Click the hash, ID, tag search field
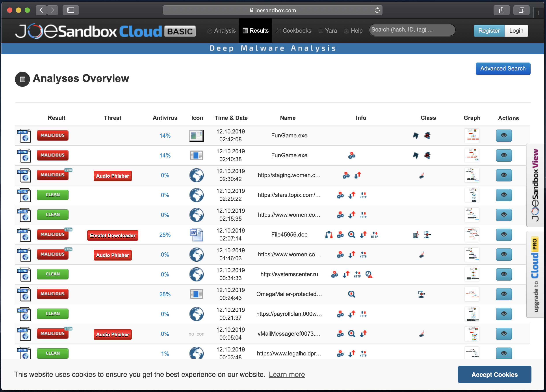The image size is (546, 392). (x=411, y=30)
